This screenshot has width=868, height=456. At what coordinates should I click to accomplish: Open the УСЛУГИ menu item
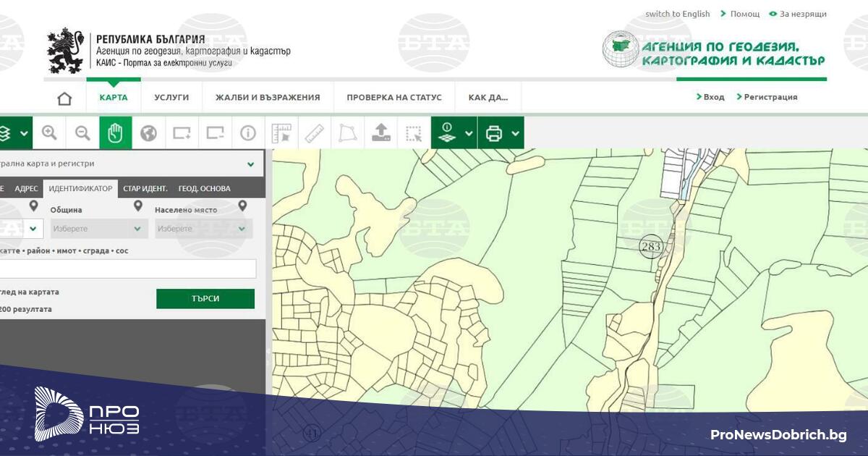tap(171, 98)
